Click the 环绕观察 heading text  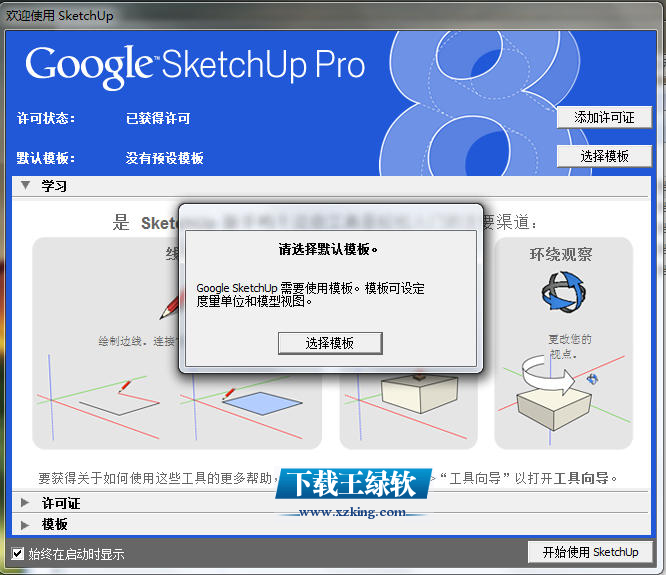pos(561,254)
